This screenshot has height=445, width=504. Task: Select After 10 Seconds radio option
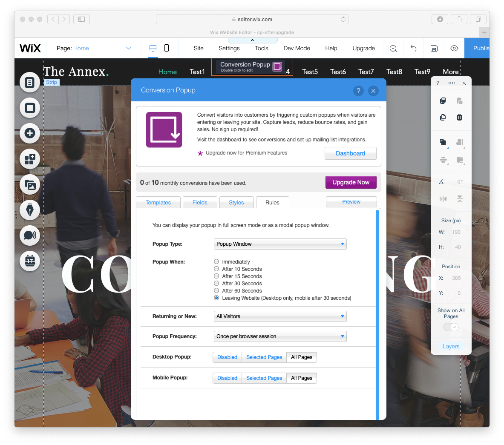click(x=216, y=269)
